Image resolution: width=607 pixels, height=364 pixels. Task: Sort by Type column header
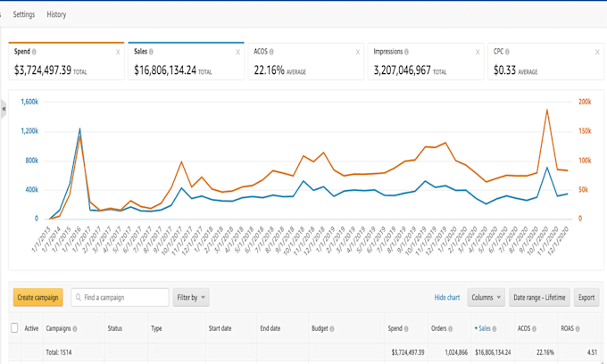pos(156,328)
